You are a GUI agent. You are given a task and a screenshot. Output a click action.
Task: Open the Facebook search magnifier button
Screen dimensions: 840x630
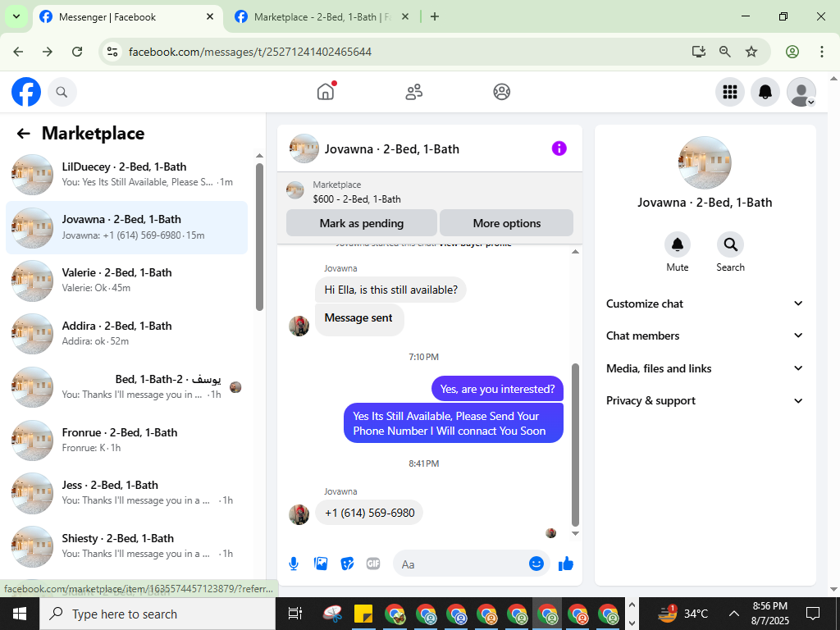[62, 92]
